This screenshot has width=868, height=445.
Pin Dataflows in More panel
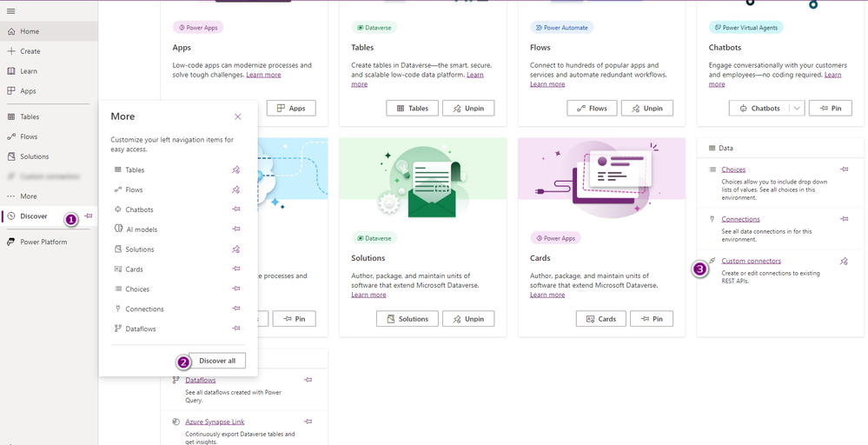pos(235,329)
